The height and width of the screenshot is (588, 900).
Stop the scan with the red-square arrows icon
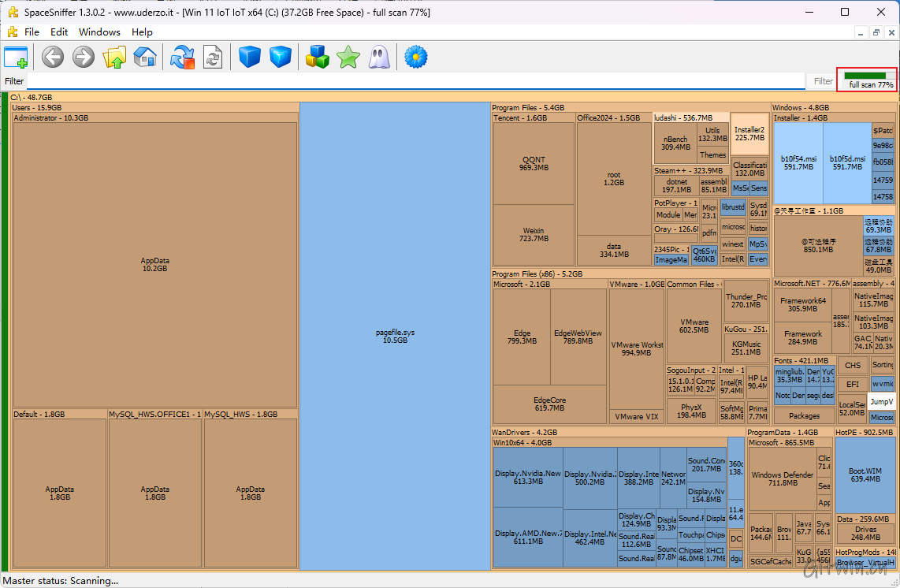(x=182, y=57)
